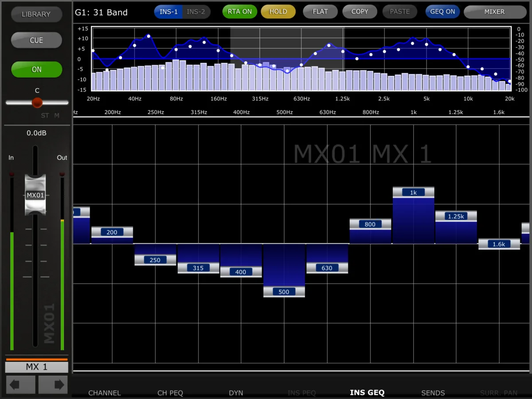
Task: Click the 20Hz label under overview graph
Action: 93,98
